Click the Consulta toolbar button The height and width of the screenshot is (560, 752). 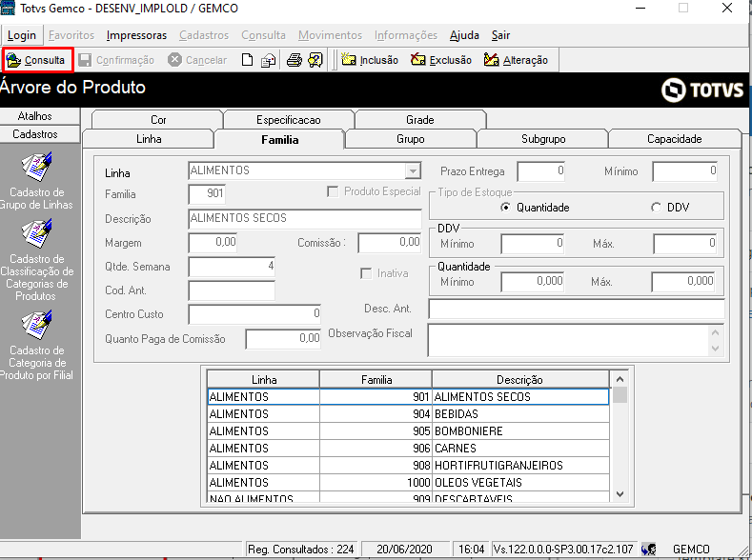point(37,60)
